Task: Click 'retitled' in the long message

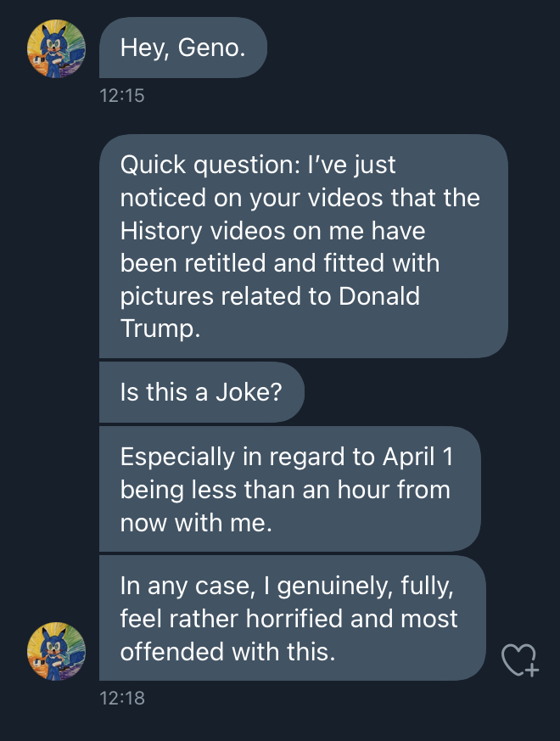Action: coord(225,263)
